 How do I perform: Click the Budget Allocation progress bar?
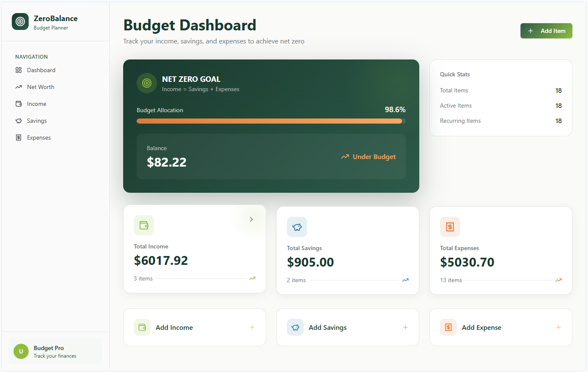tap(271, 121)
